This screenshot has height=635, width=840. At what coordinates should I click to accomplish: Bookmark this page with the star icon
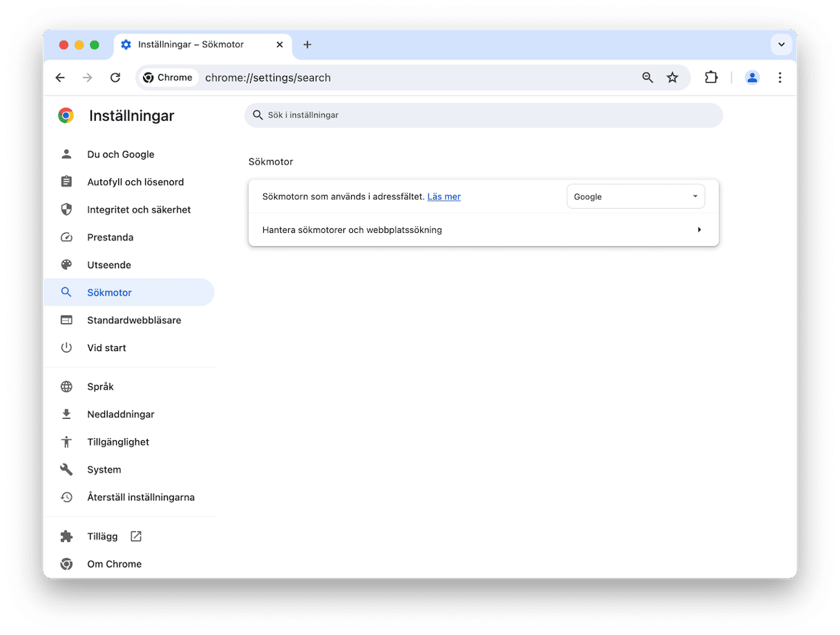click(672, 78)
